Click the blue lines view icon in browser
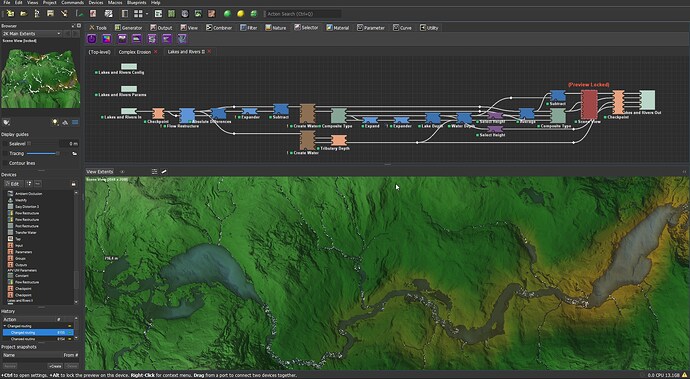Image resolution: width=690 pixels, height=379 pixels. click(x=75, y=122)
